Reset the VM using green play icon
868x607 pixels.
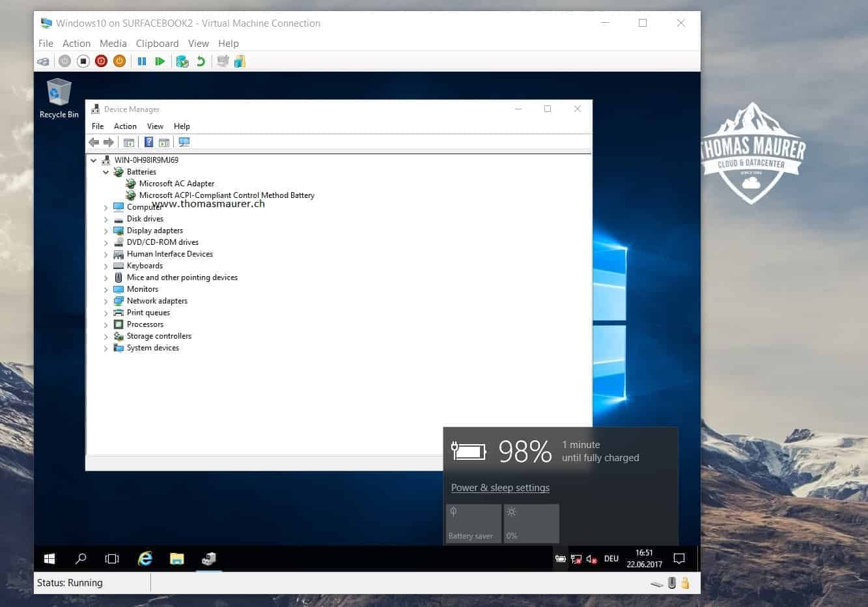[x=160, y=61]
